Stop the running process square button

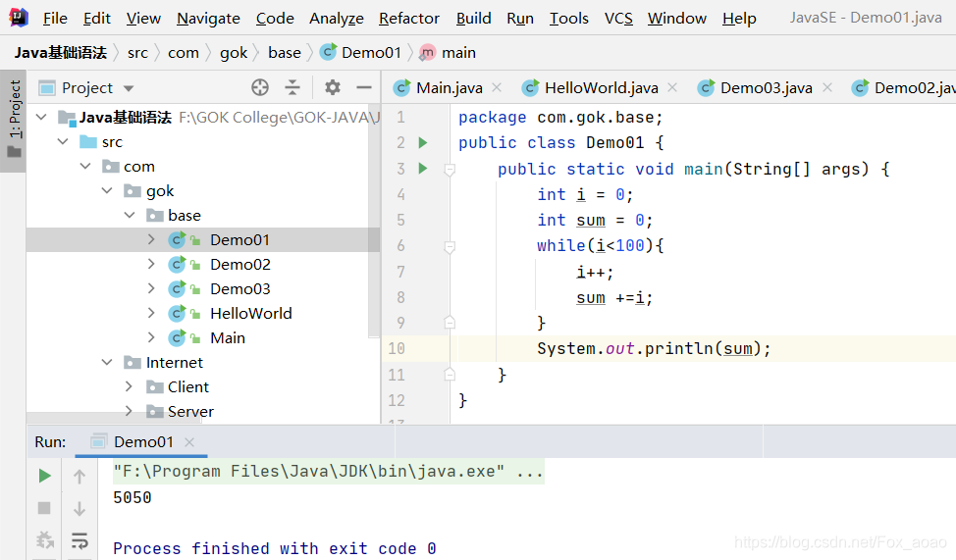pos(44,508)
